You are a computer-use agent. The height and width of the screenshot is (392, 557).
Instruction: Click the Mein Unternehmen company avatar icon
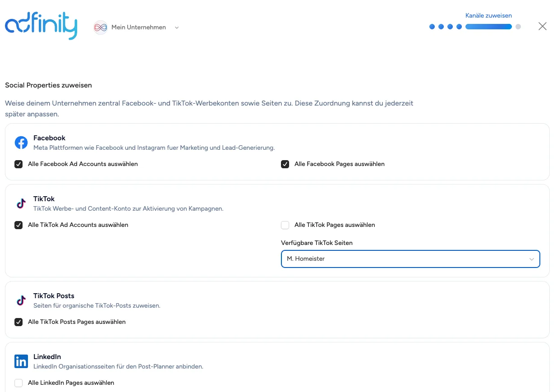click(x=101, y=28)
